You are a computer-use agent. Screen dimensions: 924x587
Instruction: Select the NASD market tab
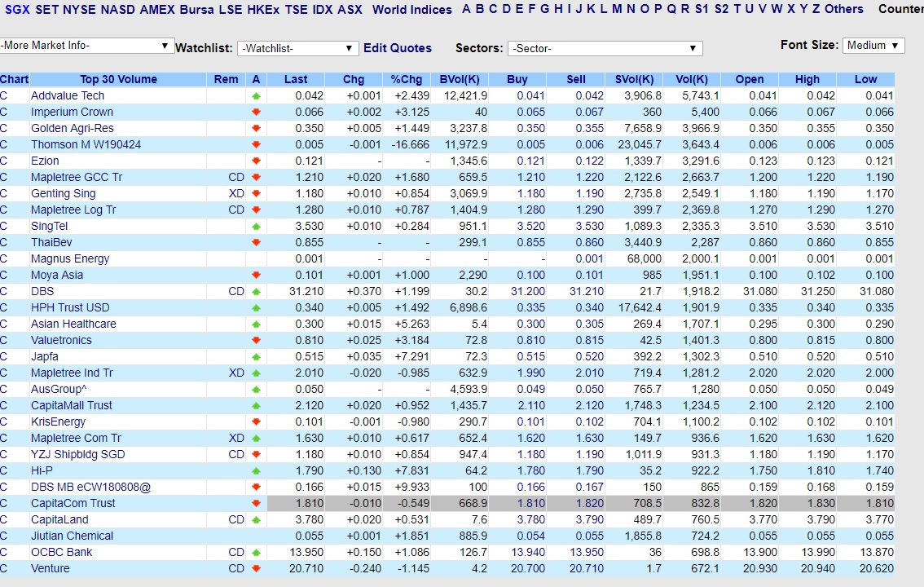click(118, 10)
